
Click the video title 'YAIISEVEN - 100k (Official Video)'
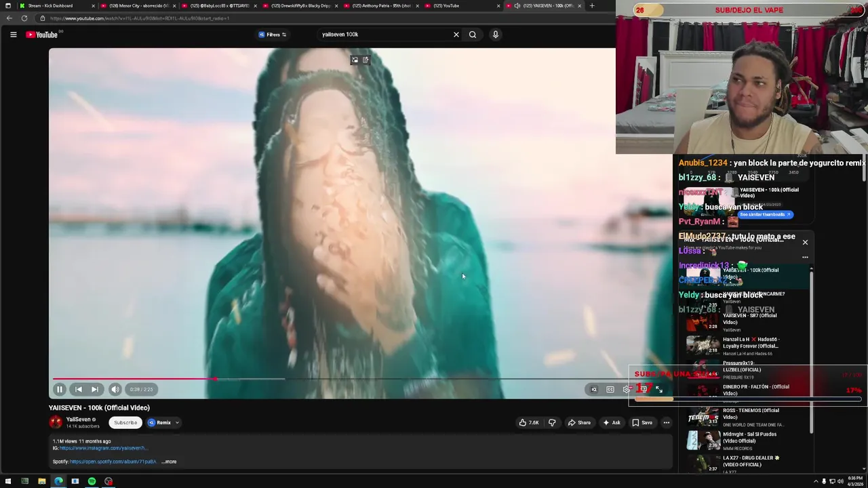coord(99,407)
